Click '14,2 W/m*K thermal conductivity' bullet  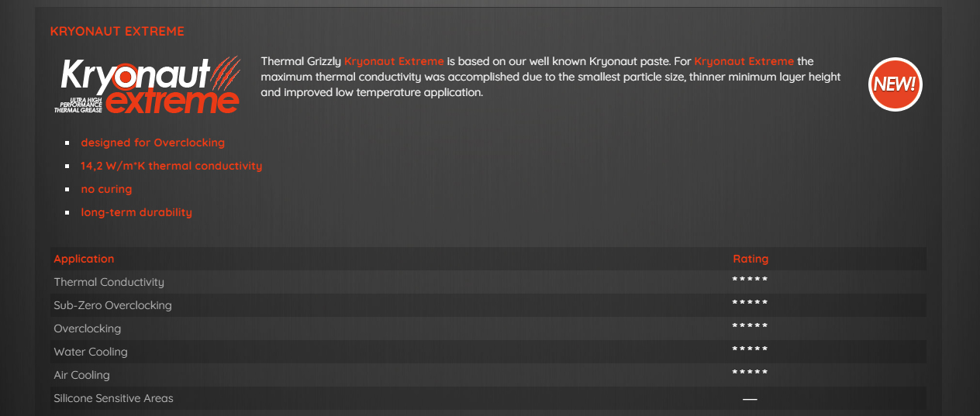point(171,166)
